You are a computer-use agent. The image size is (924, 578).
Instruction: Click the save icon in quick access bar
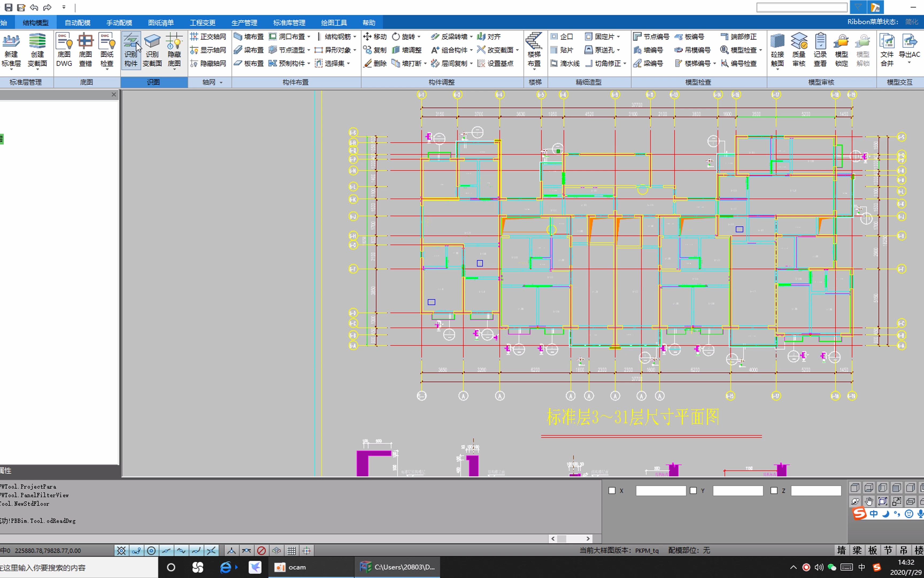click(x=8, y=7)
